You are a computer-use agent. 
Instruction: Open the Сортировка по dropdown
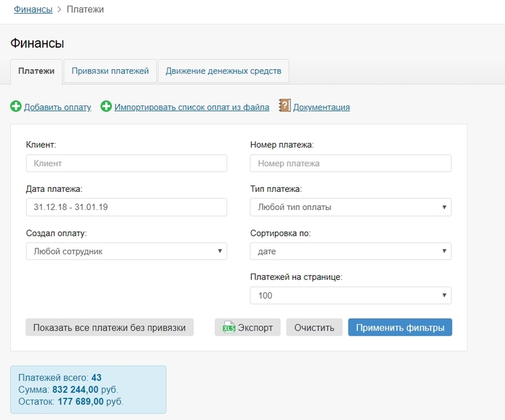(351, 251)
